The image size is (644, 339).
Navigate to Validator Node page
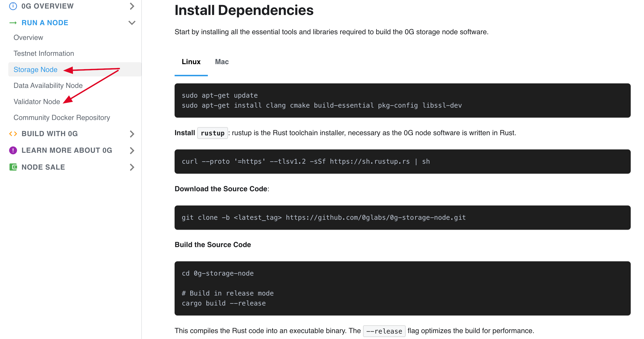point(37,101)
